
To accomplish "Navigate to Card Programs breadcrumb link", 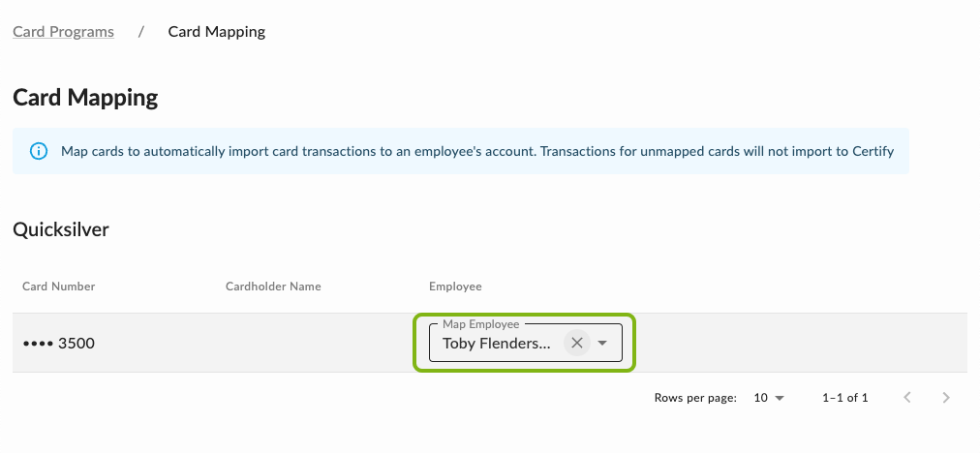I will pos(63,32).
